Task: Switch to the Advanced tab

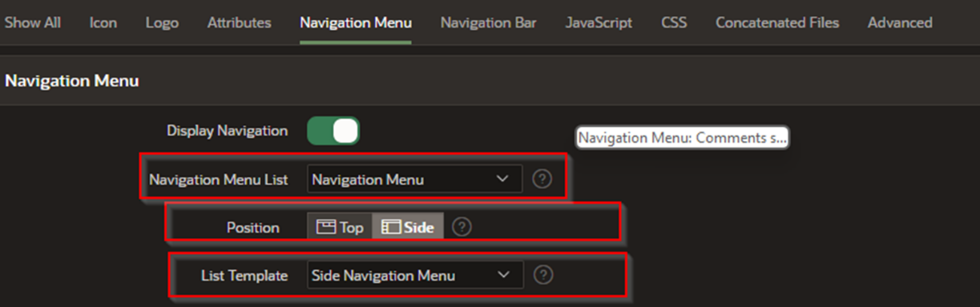Action: click(900, 22)
